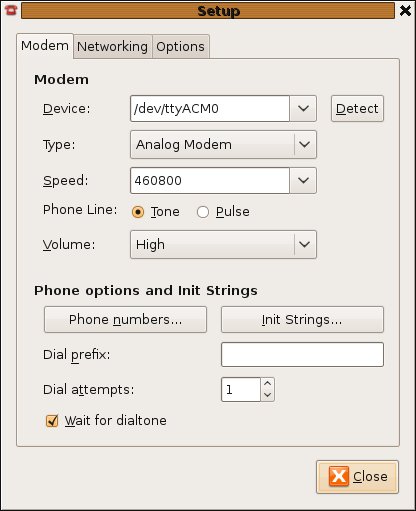Toggle the Wait for dialtone checkbox

click(x=52, y=421)
